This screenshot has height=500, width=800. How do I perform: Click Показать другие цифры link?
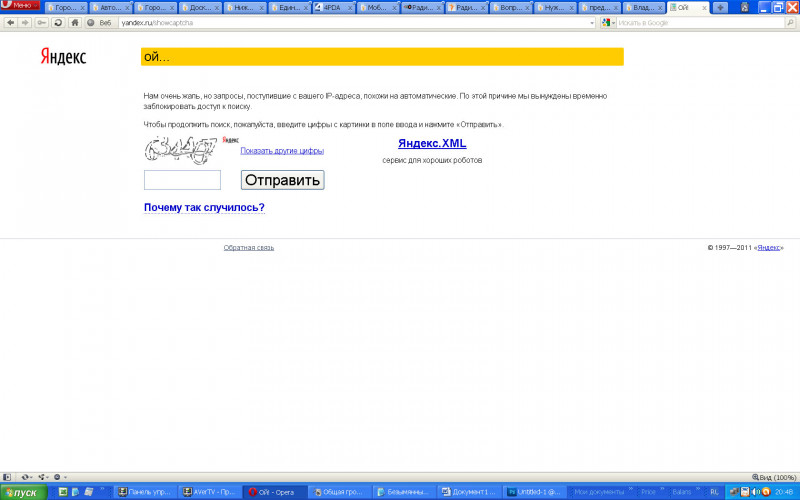point(282,151)
